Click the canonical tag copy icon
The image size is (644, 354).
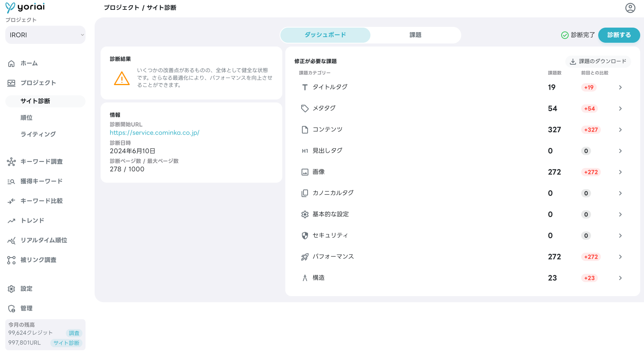305,193
